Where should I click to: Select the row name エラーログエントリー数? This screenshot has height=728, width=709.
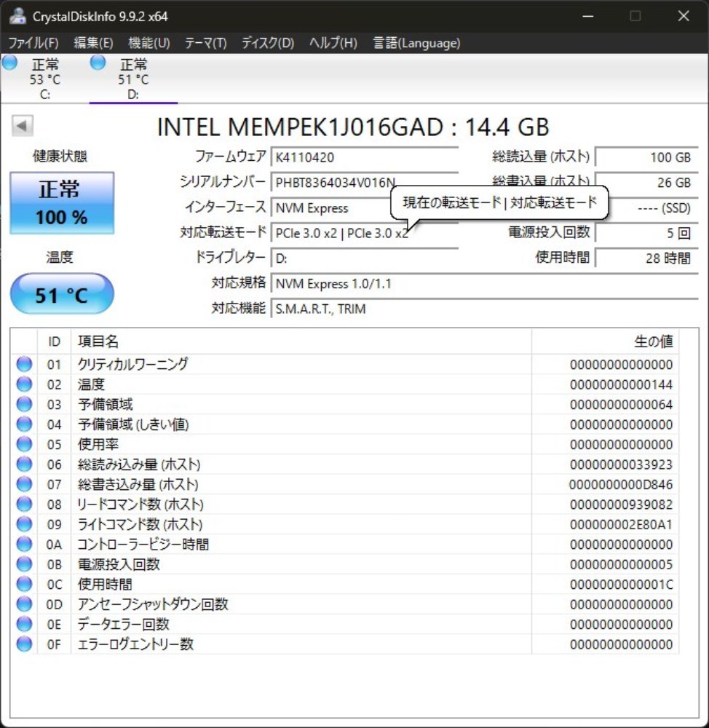(x=135, y=644)
